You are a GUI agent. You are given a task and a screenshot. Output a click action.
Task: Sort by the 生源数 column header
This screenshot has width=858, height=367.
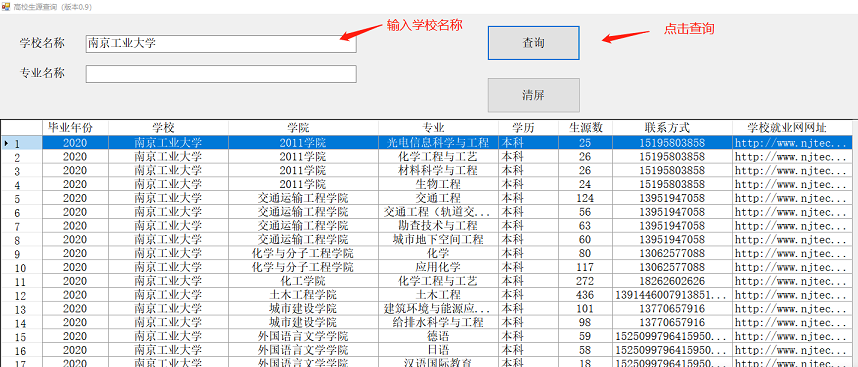click(585, 128)
